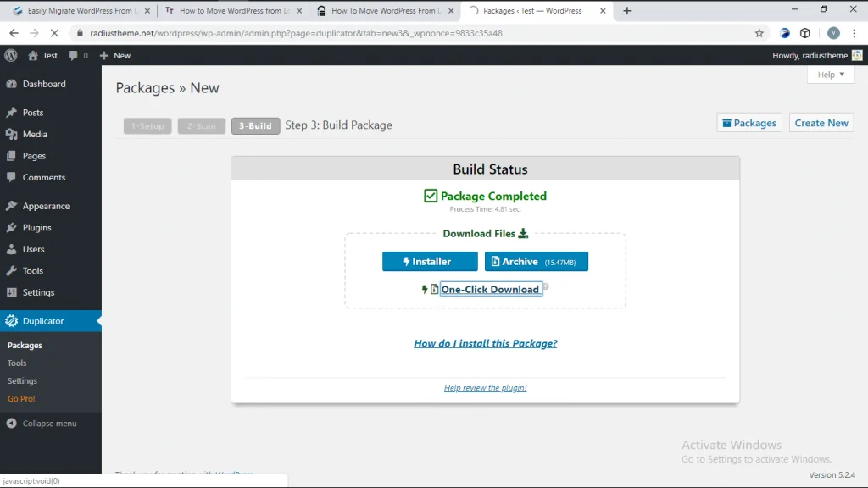Click the One-Click Download link
Viewport: 868px width, 488px height.
coord(490,290)
